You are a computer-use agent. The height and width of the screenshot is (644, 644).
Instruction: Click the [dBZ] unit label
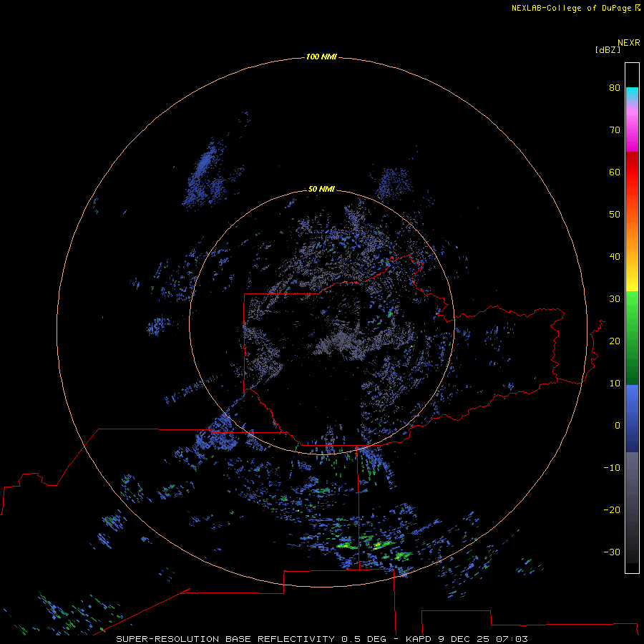[x=608, y=49]
